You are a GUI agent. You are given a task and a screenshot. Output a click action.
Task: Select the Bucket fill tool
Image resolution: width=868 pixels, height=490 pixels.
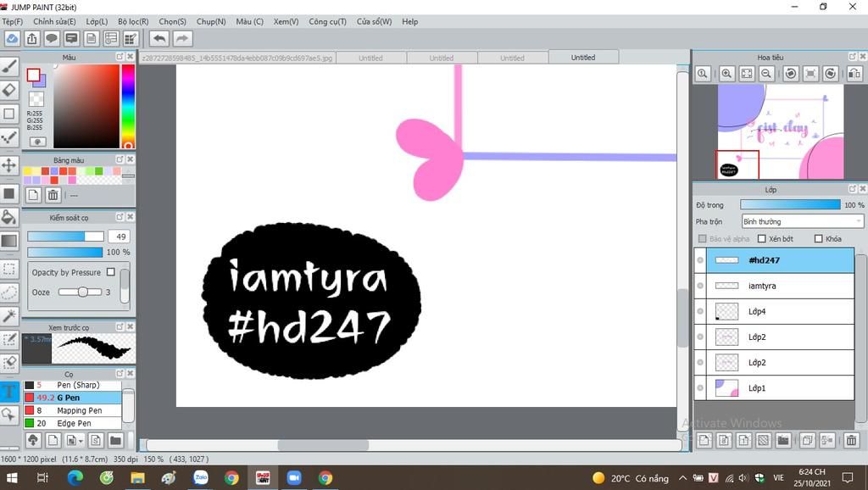pyautogui.click(x=9, y=217)
